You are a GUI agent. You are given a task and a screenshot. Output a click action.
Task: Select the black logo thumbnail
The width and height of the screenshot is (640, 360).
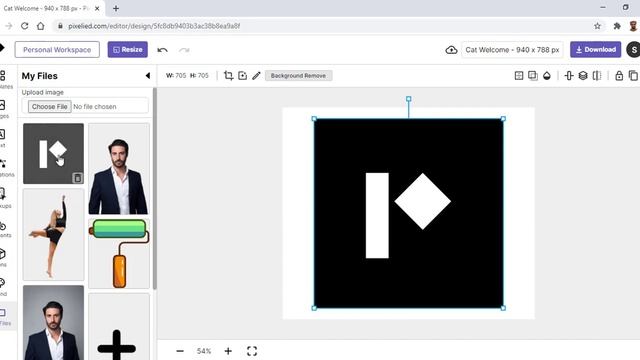pyautogui.click(x=53, y=153)
